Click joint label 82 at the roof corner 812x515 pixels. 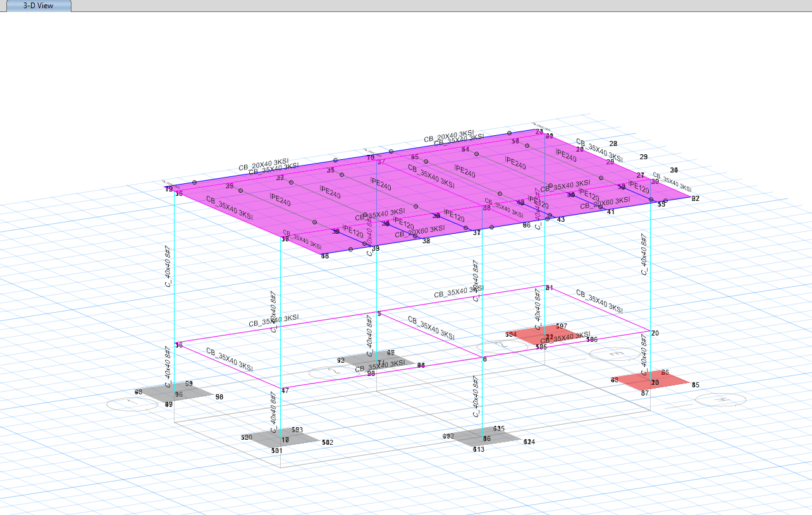(696, 198)
